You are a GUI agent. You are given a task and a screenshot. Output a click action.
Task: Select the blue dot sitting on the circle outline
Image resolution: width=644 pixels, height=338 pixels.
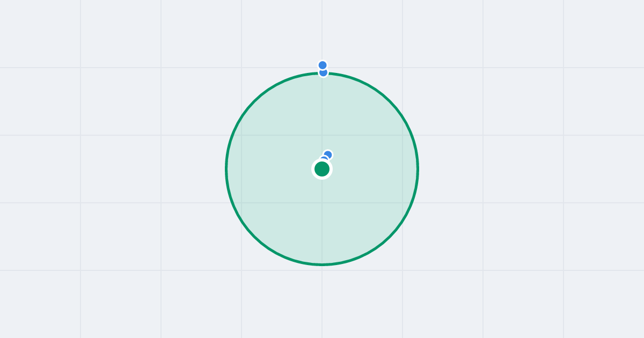(x=323, y=73)
